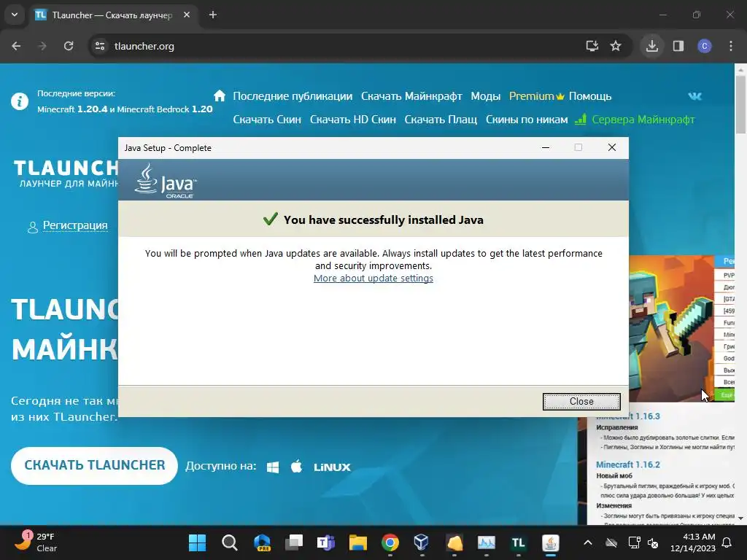Choose the Linux platform logo
747x560 pixels.
[x=332, y=467]
